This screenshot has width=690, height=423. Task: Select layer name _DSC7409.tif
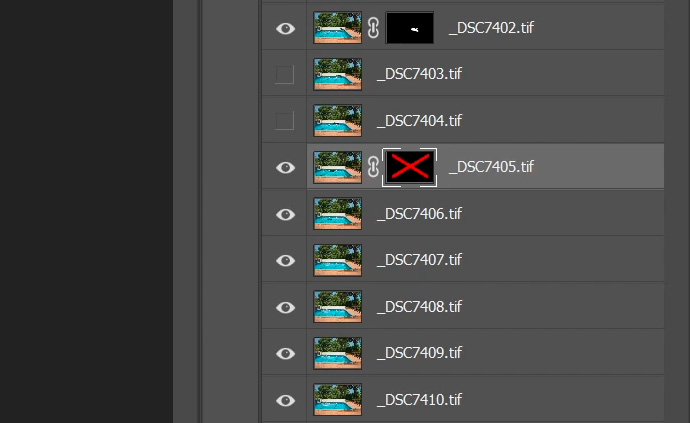coord(419,353)
